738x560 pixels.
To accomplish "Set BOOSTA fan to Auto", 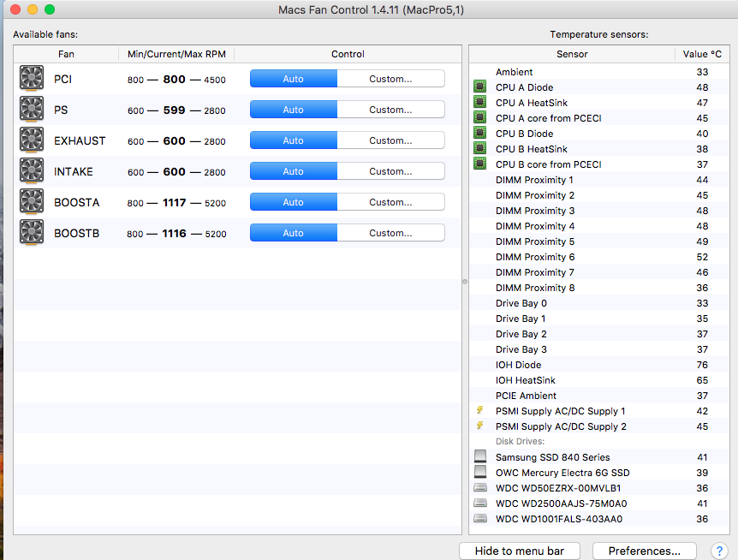I will (x=293, y=202).
